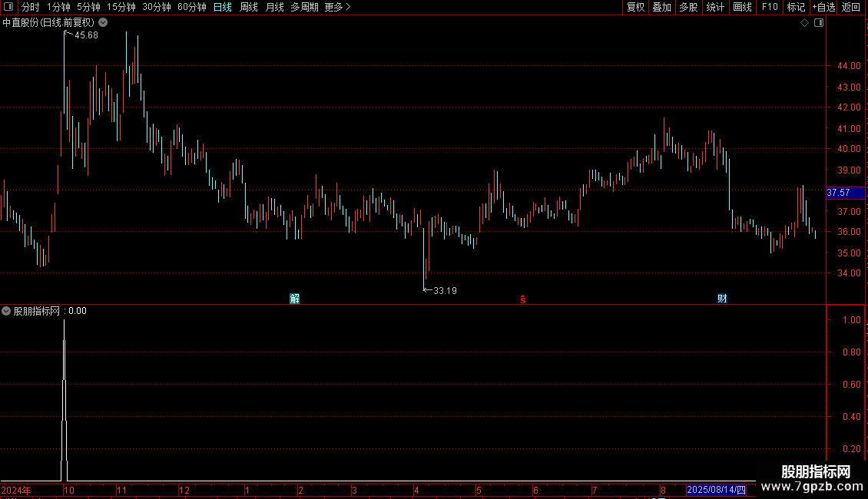Activate the 画线 drawing tool
The width and height of the screenshot is (868, 499).
pos(742,7)
